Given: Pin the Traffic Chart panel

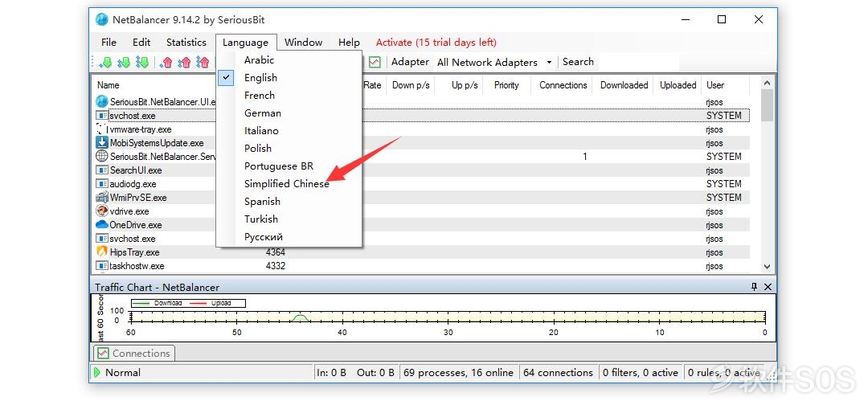Looking at the screenshot, I should (754, 287).
